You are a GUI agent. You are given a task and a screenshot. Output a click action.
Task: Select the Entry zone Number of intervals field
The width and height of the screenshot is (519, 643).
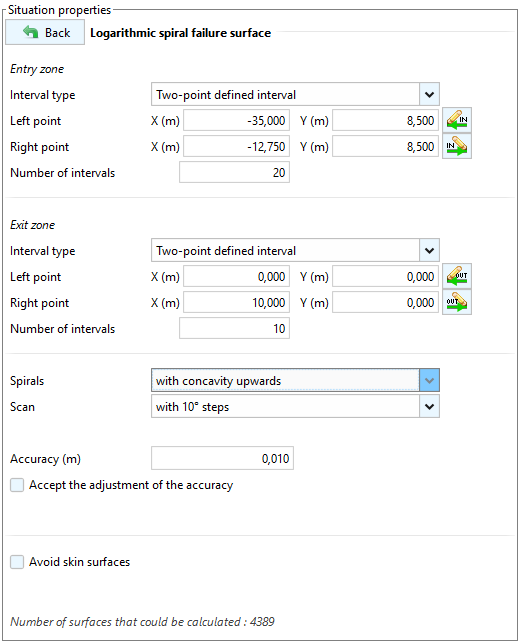tap(234, 172)
